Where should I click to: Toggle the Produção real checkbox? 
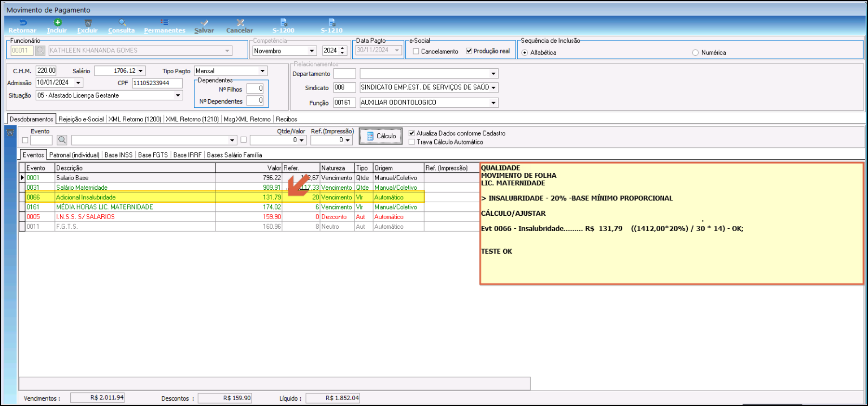pos(469,51)
